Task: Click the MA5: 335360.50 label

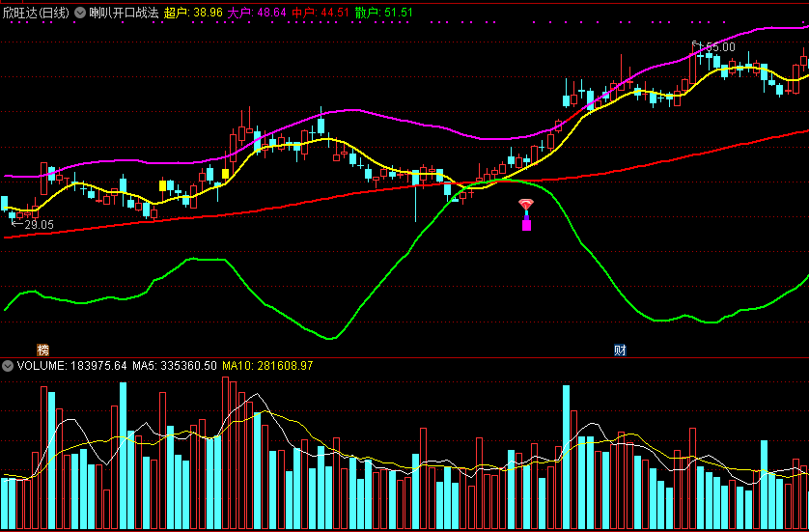Action: pos(175,366)
